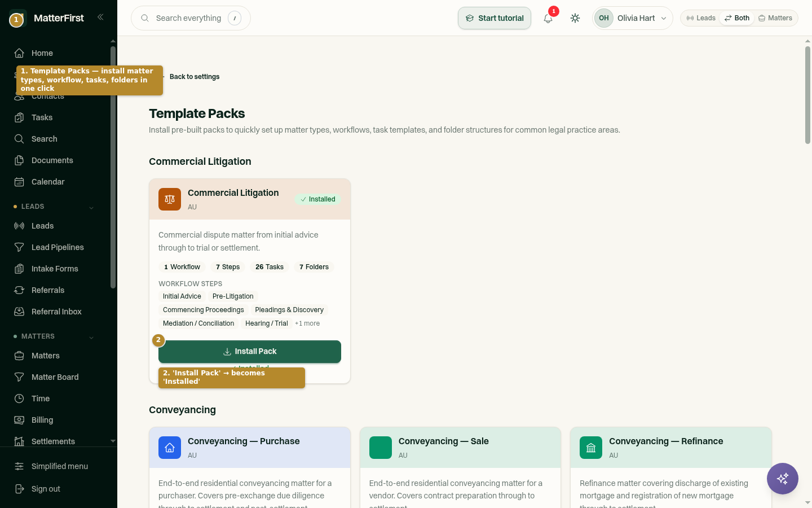Click the 'Initial Advice' step chip
The width and height of the screenshot is (812, 508).
pos(182,296)
